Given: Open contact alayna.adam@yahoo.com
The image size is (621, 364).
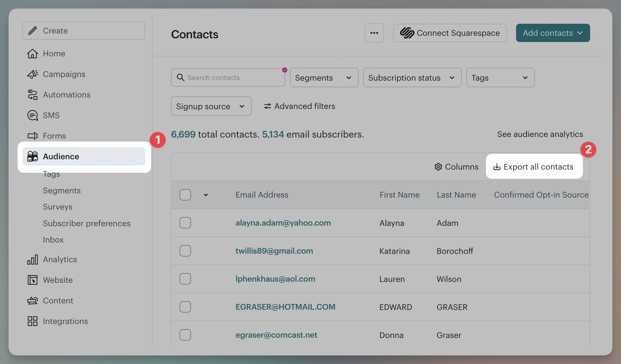Looking at the screenshot, I should 283,223.
